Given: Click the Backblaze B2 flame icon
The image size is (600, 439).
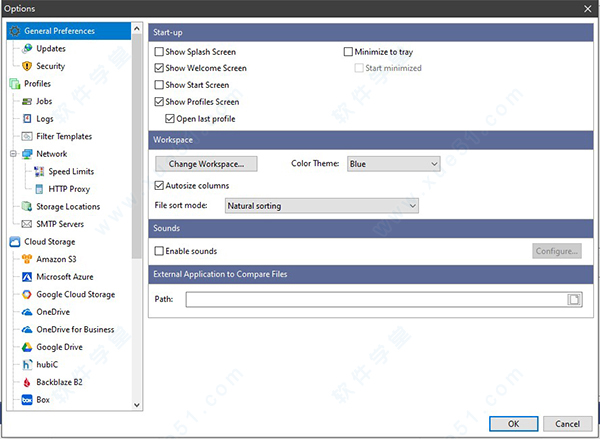Looking at the screenshot, I should pos(27,382).
